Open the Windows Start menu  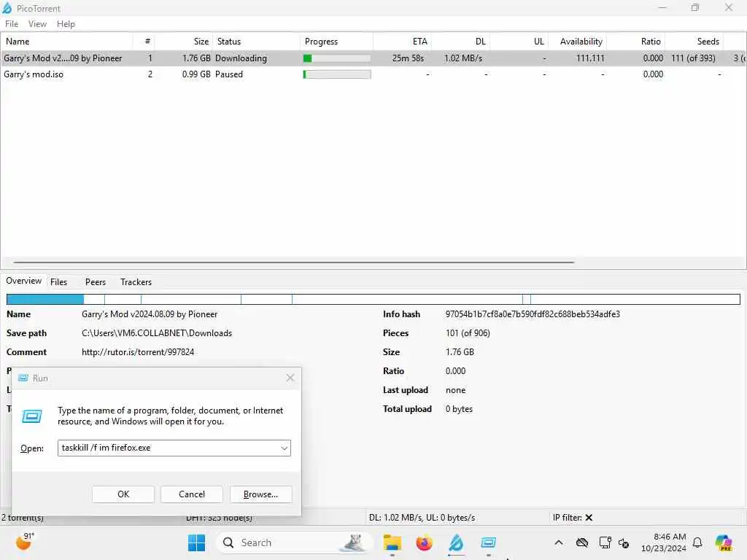point(196,542)
